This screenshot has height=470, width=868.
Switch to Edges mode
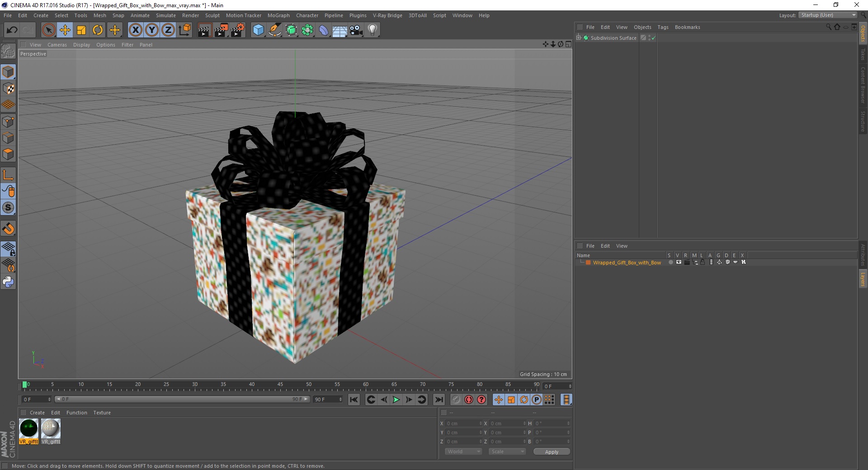pos(8,138)
